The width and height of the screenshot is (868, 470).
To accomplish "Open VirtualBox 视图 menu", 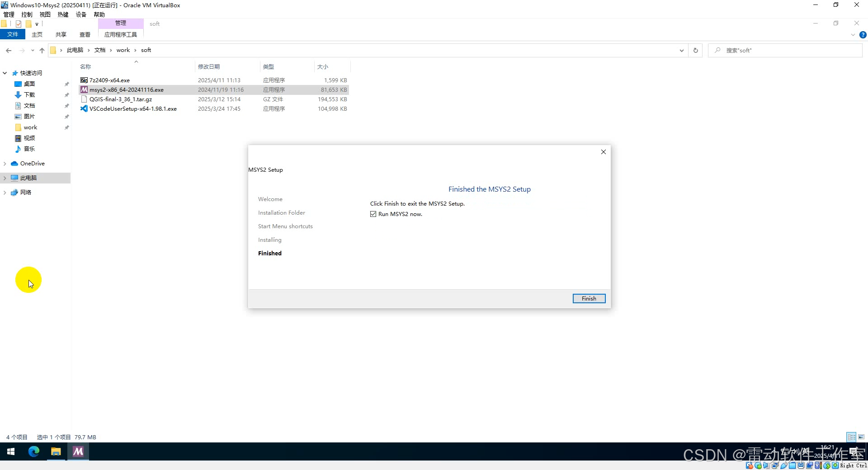I will [45, 14].
